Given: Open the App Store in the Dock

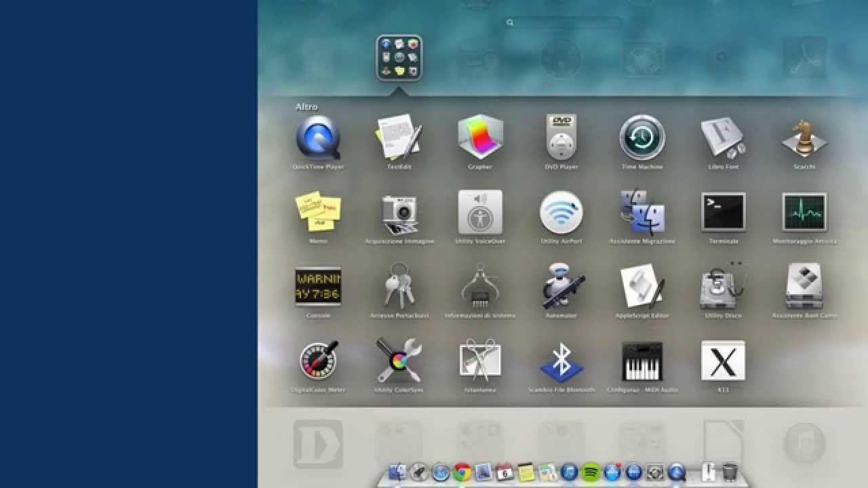Looking at the screenshot, I should 612,472.
